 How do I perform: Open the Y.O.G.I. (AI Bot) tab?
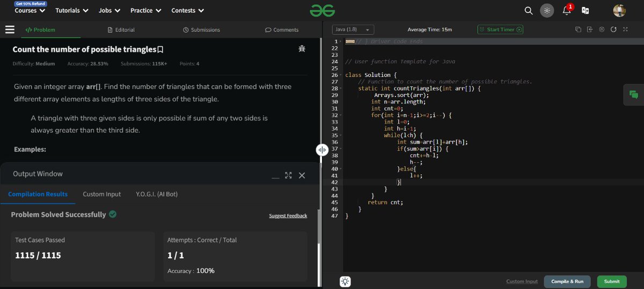click(x=157, y=194)
